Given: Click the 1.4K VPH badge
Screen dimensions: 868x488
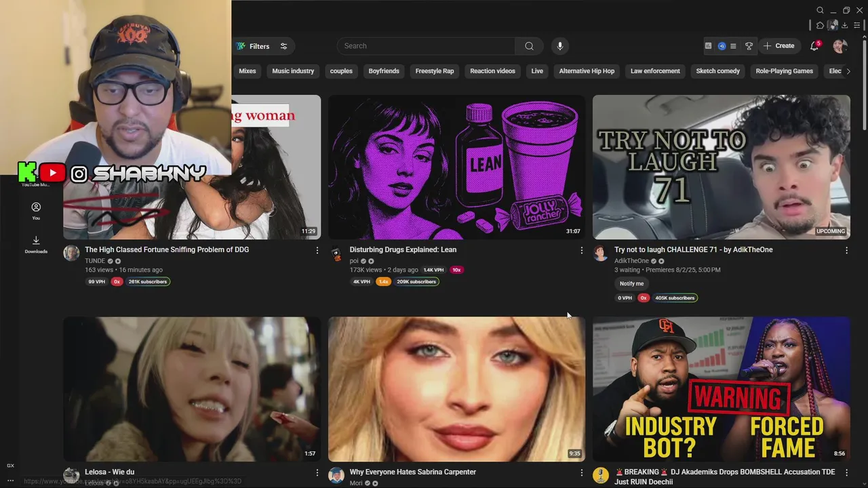Looking at the screenshot, I should coord(433,270).
